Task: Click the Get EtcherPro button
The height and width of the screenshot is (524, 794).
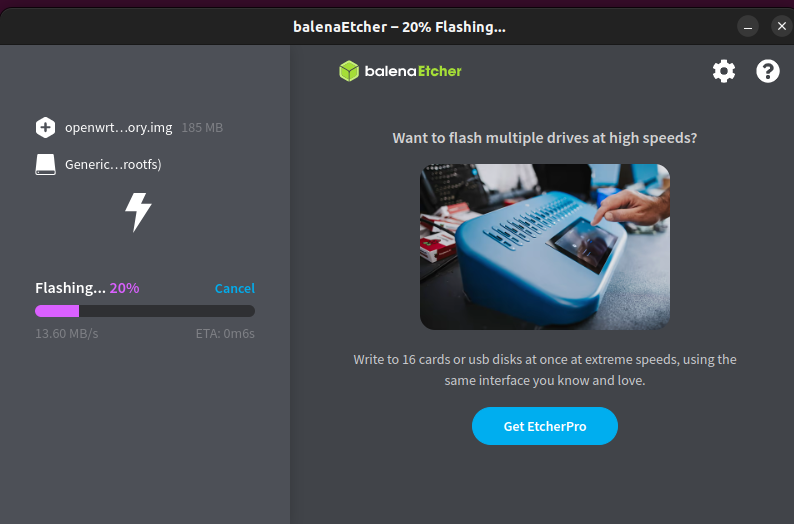Action: tap(544, 426)
